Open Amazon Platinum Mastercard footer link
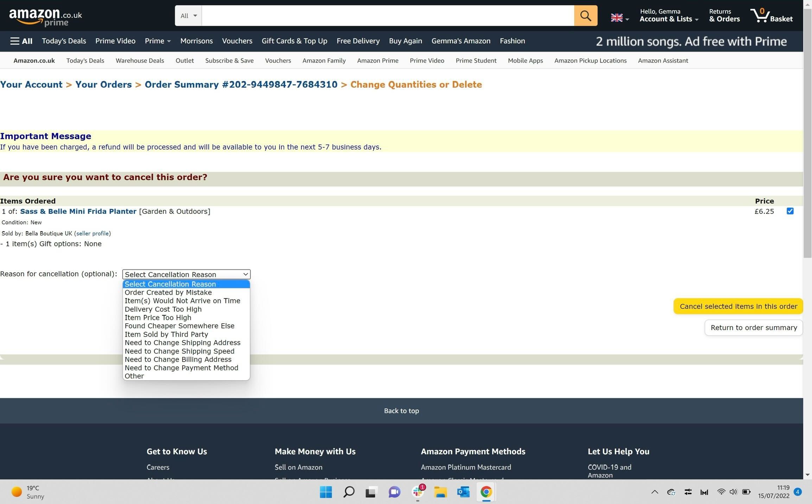The height and width of the screenshot is (504, 812). [x=466, y=467]
